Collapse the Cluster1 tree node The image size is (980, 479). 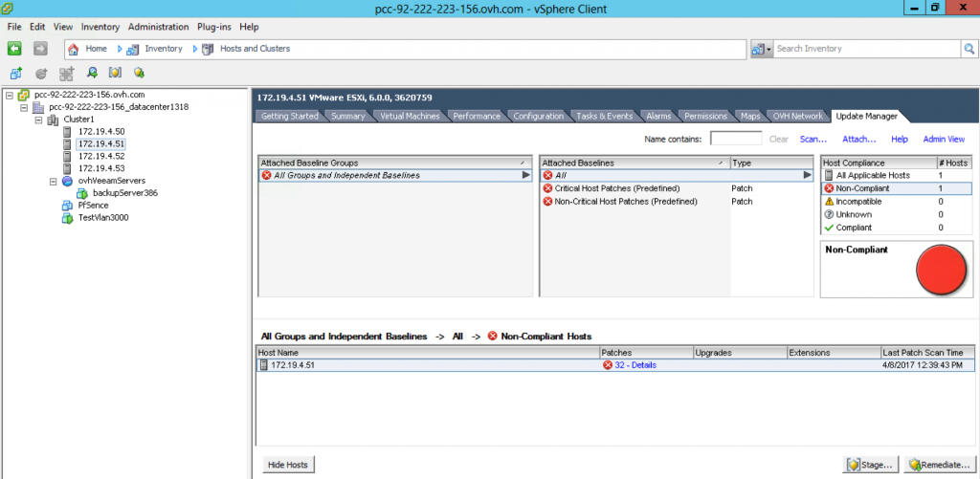point(38,120)
